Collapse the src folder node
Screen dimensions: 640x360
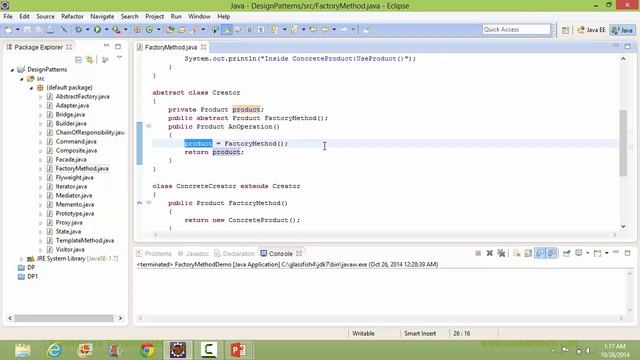pos(22,79)
